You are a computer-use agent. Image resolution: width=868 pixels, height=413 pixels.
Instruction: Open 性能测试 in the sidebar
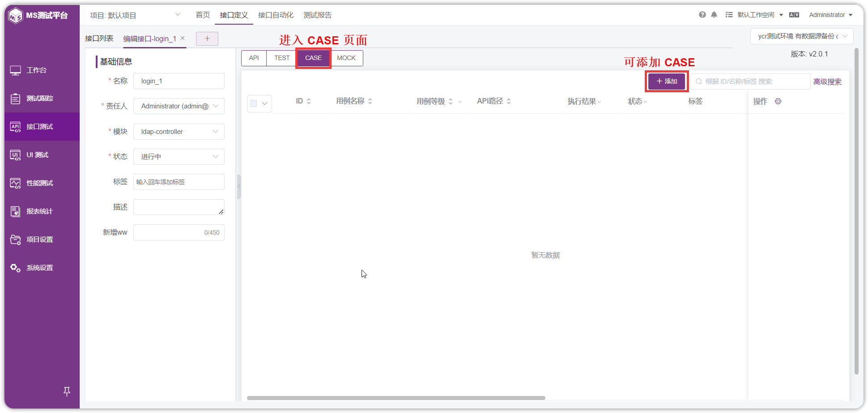pos(42,183)
